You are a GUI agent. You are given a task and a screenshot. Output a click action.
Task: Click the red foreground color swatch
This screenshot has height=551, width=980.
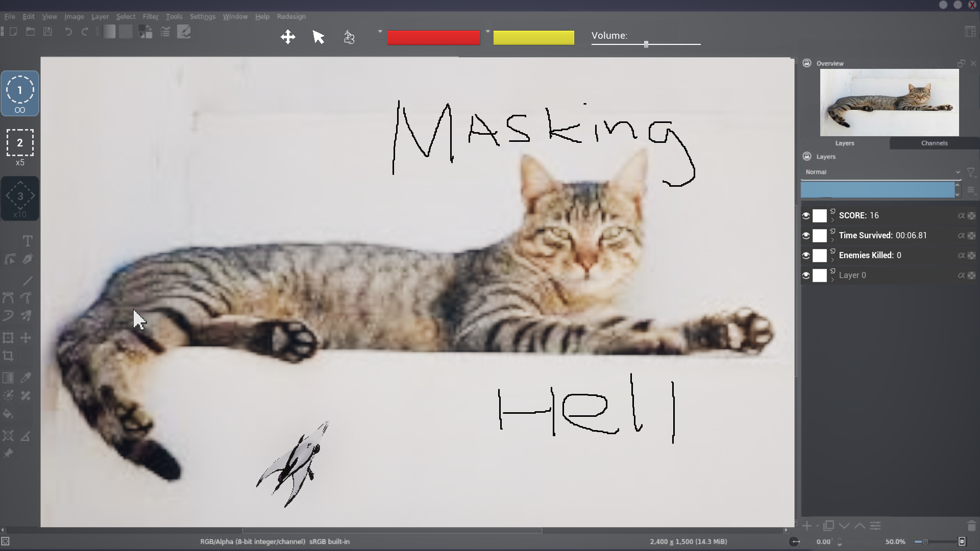click(x=433, y=37)
